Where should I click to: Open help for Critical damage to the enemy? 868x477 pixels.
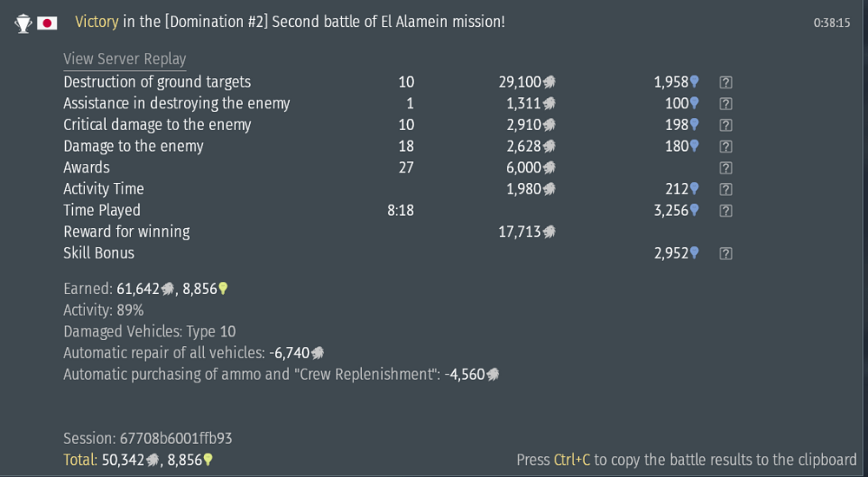(x=727, y=125)
